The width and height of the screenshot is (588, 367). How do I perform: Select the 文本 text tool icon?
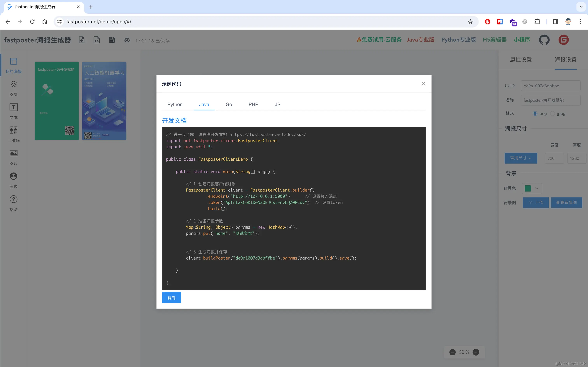point(14,107)
